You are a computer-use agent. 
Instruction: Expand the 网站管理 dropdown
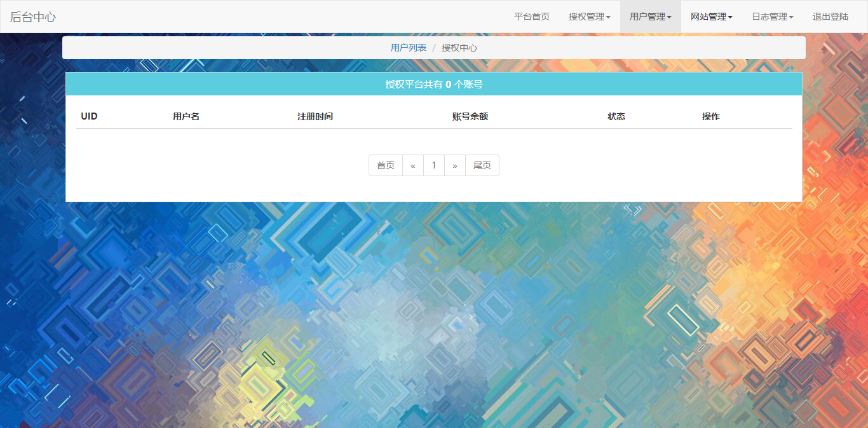pos(711,17)
